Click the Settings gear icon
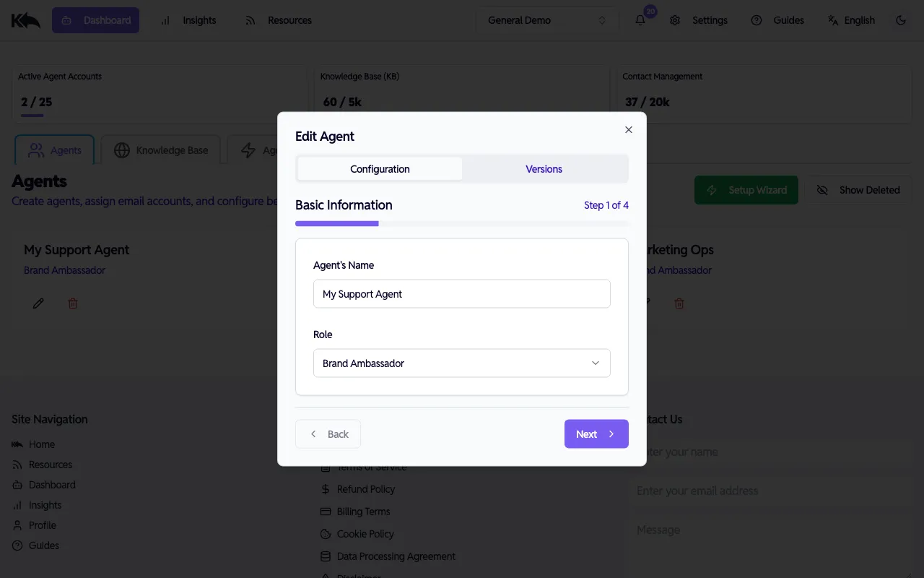Screen dimensions: 924x578 675,20
